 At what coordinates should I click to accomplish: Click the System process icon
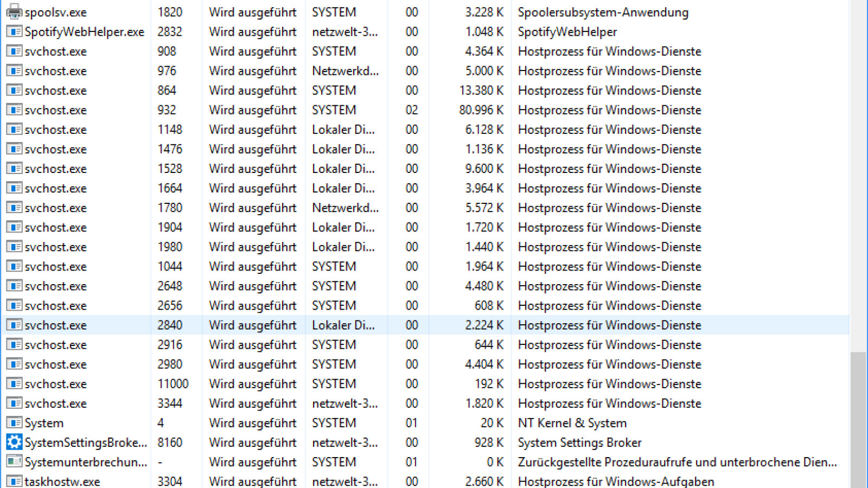(14, 423)
